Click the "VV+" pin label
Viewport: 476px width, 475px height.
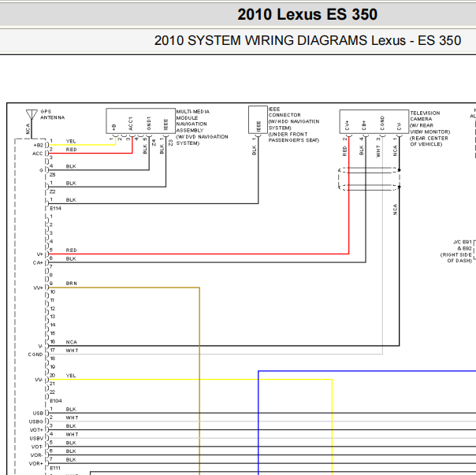(38, 288)
